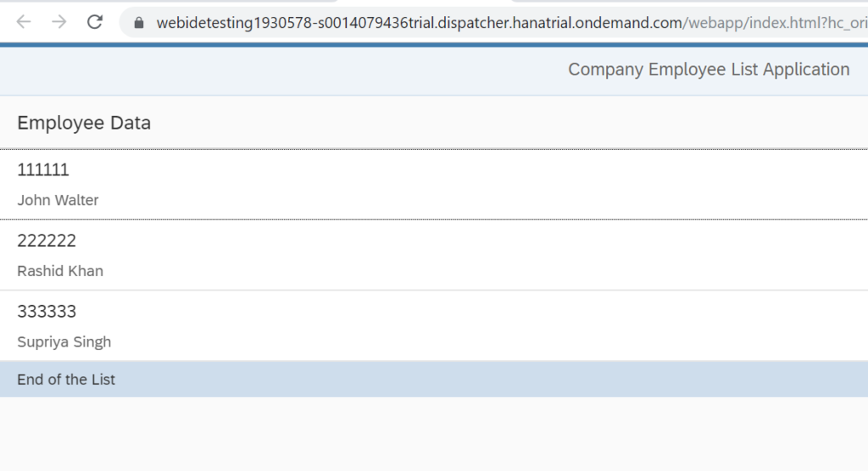Click the browser forward arrow
This screenshot has width=868, height=471.
58,22
